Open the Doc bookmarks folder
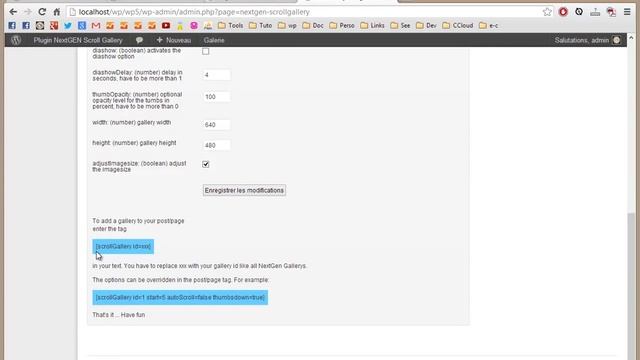Viewport: 640px width, 360px height. 313,25
